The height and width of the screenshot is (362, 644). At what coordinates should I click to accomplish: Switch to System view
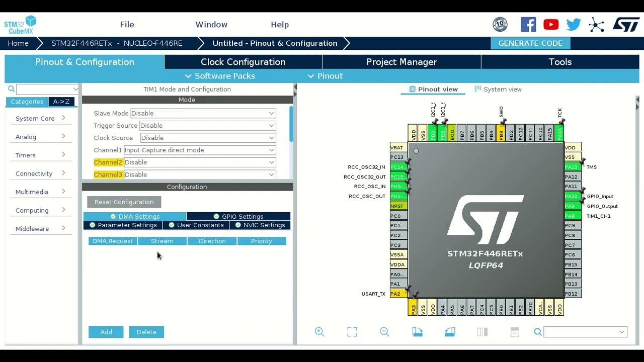[x=498, y=89]
